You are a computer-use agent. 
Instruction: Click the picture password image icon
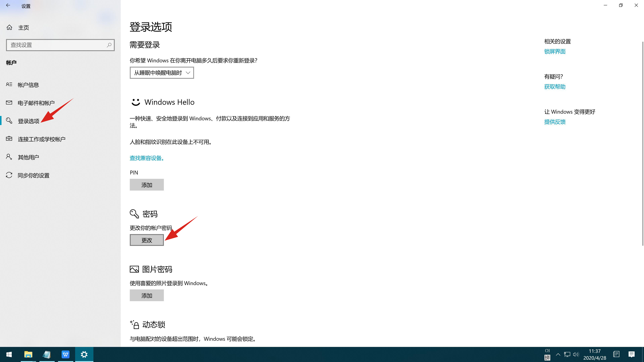(x=134, y=269)
